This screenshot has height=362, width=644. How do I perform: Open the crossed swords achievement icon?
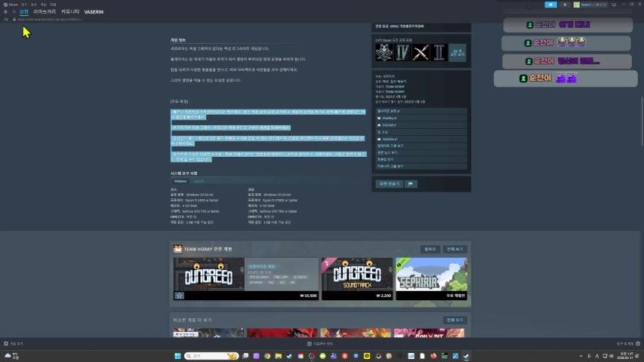421,53
